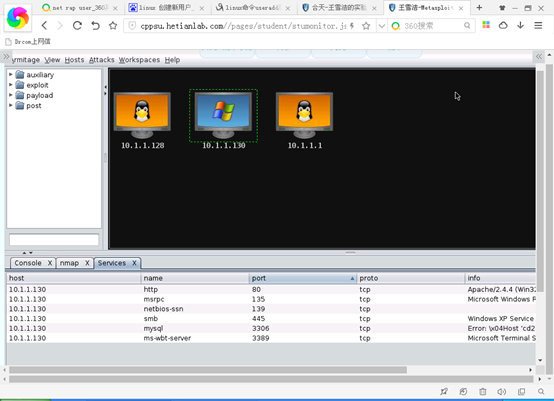The image size is (554, 401).
Task: Close the nmap tab
Action: tap(87, 263)
